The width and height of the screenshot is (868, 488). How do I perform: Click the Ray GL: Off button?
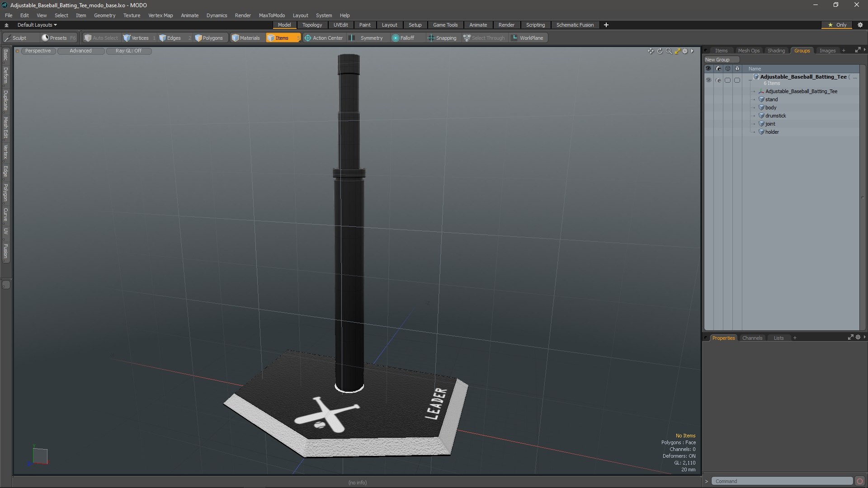tap(128, 51)
